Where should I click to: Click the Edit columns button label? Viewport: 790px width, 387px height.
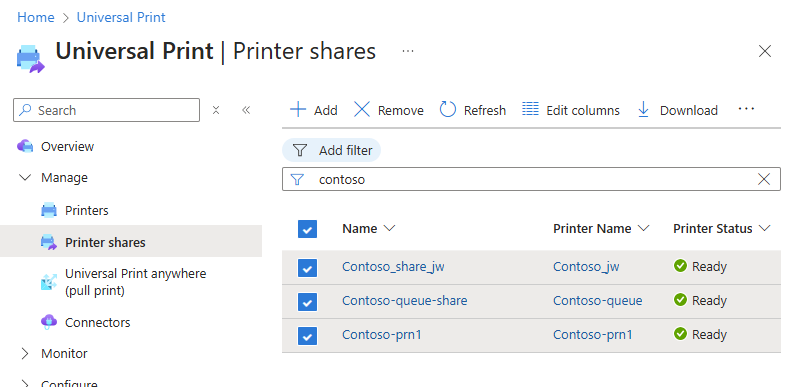[583, 110]
